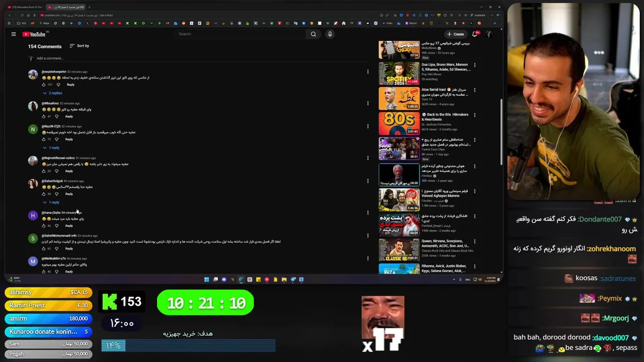
Task: Focus the YouTube Search box
Action: pyautogui.click(x=240, y=34)
